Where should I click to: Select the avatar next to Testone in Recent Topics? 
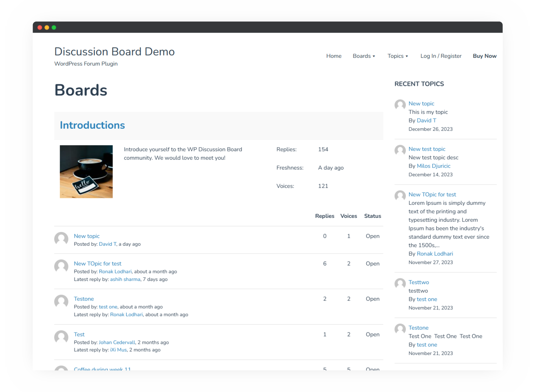(400, 329)
